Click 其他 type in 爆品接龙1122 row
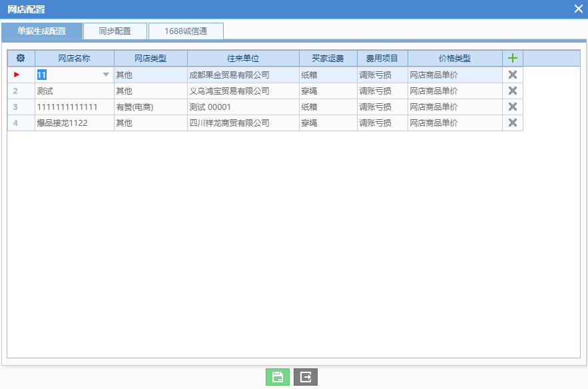The width and height of the screenshot is (588, 389). 150,123
